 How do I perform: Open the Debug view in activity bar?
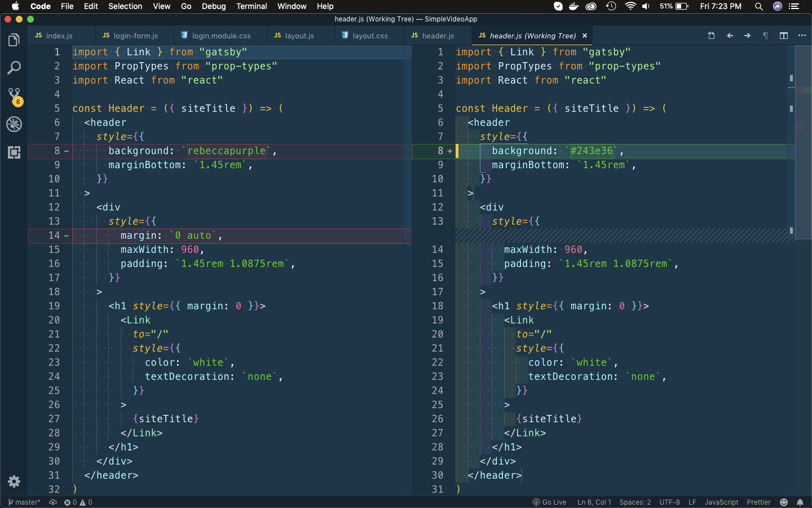tap(14, 124)
